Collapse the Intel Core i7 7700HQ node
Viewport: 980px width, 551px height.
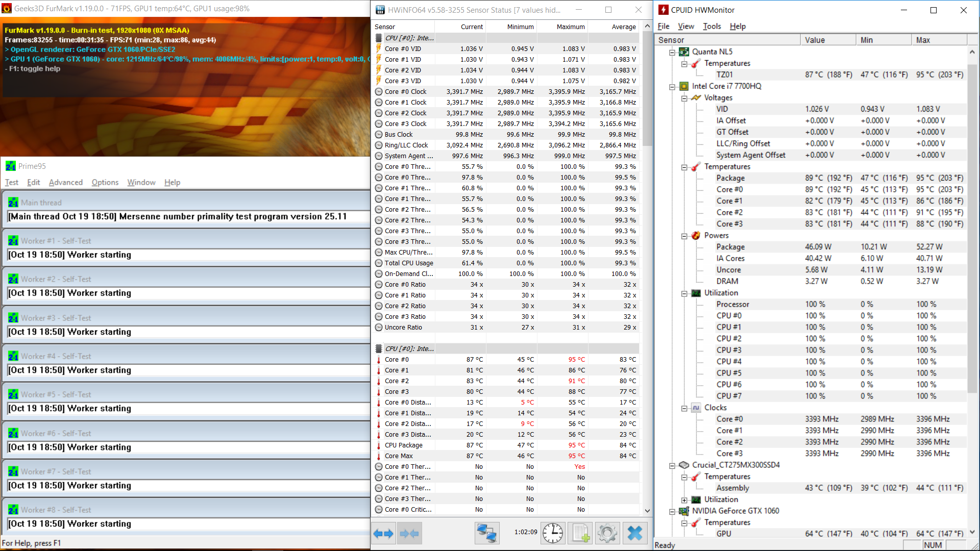pos(672,87)
